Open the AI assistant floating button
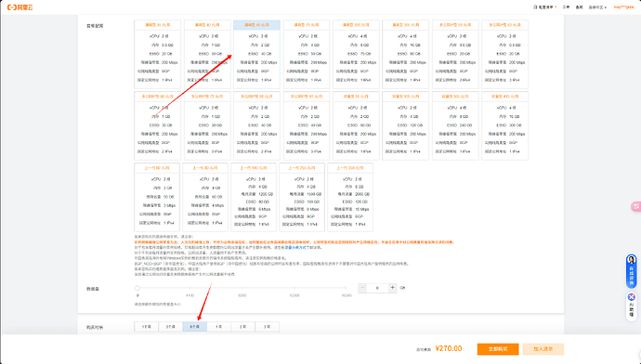Image resolution: width=641 pixels, height=364 pixels. 631,305
